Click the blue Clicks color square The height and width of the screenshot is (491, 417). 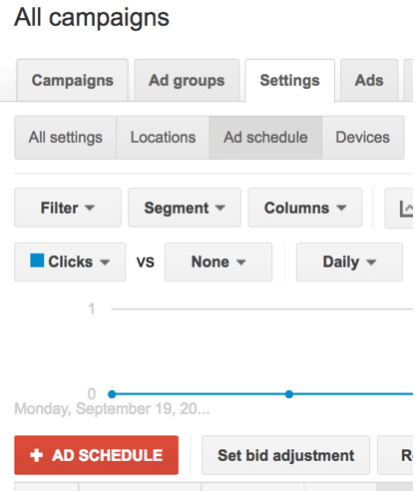[37, 260]
